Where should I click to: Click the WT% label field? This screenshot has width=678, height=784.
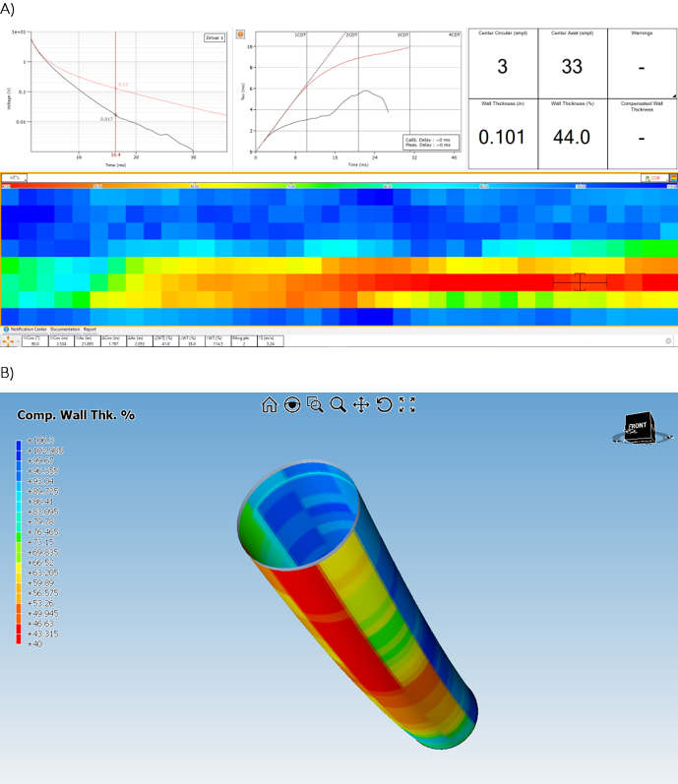click(x=15, y=178)
